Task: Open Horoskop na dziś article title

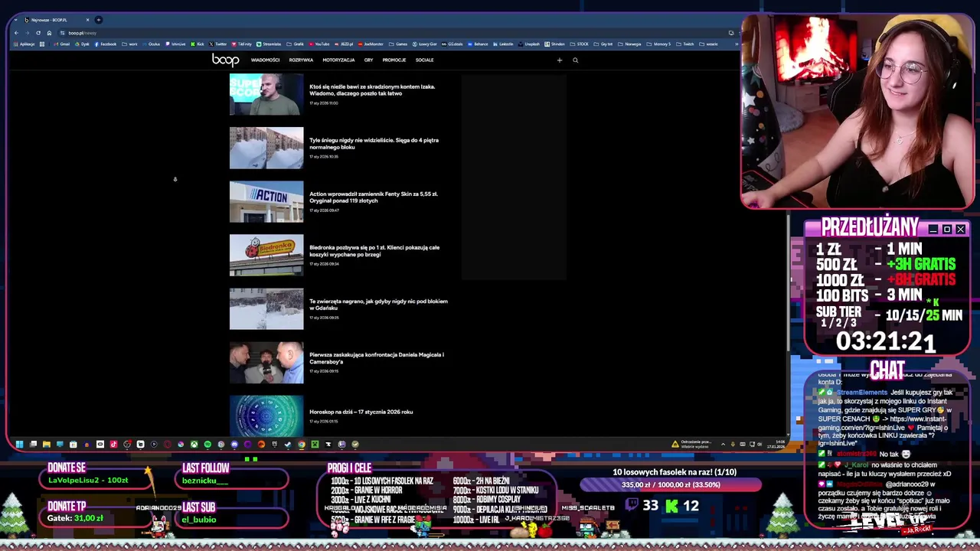Action: pos(361,412)
